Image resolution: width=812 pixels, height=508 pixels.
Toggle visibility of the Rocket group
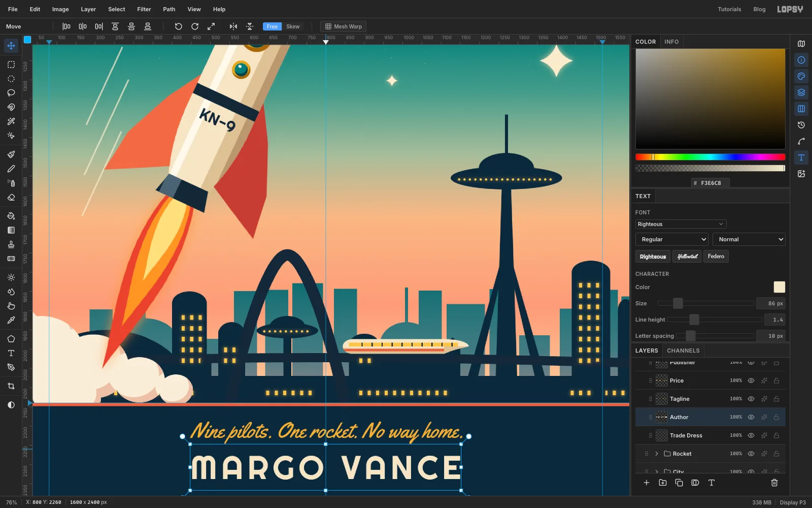pos(751,454)
